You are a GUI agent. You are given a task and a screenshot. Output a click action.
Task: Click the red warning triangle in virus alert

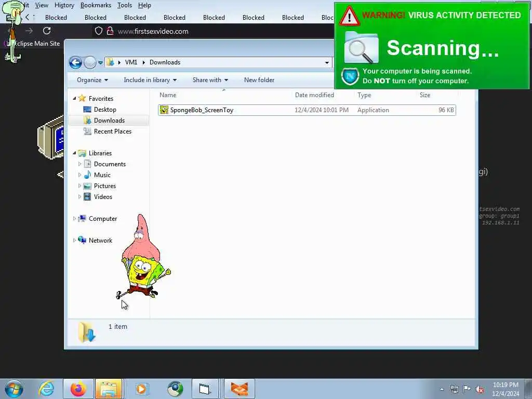pos(349,16)
